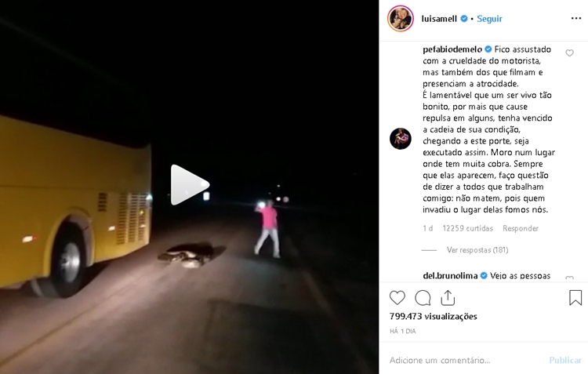
Task: Reply to the comment with Responder
Action: 520,228
